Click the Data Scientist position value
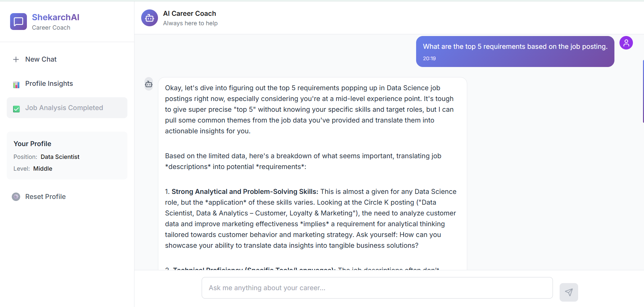Viewport: 644px width, 307px height. coord(60,157)
